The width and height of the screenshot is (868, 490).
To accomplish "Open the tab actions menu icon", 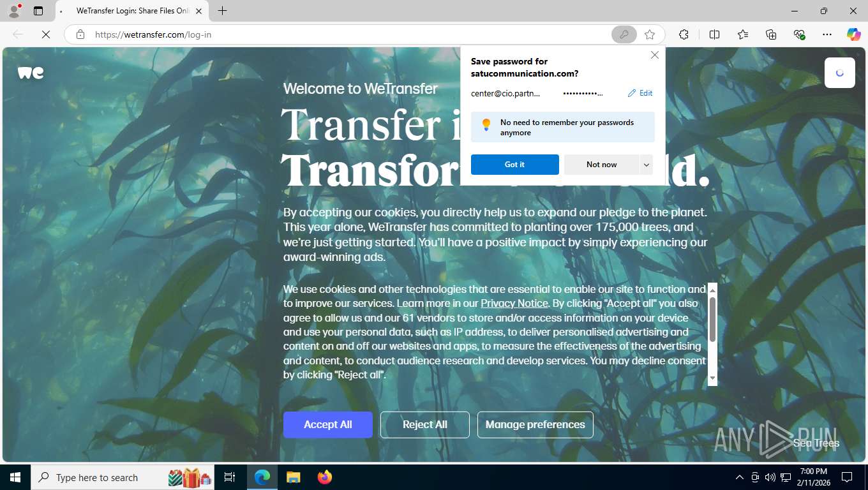I will (38, 11).
